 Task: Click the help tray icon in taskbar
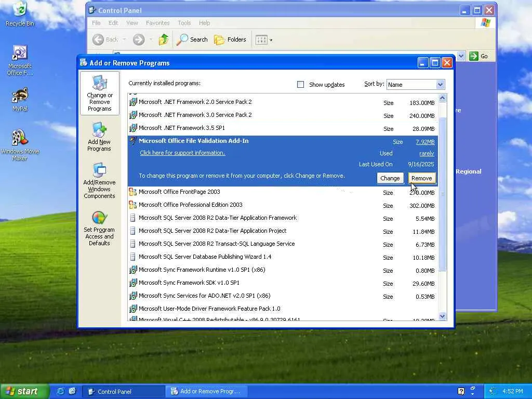(461, 391)
